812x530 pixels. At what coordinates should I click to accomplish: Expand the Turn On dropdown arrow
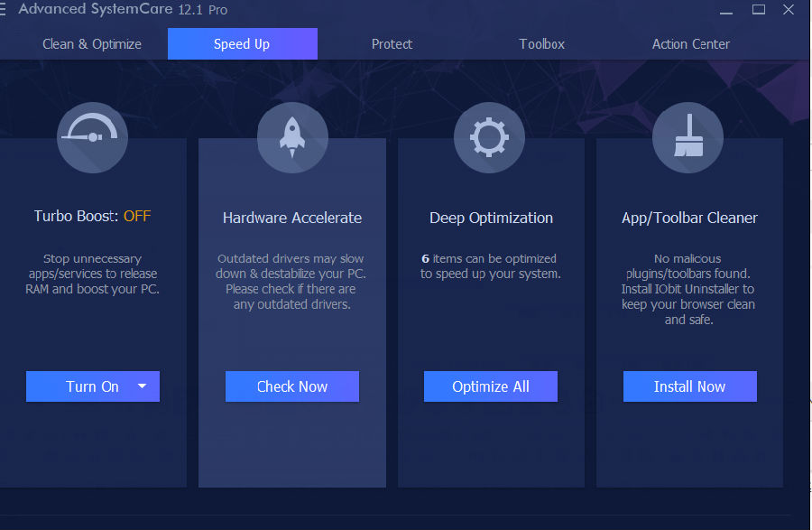(142, 386)
